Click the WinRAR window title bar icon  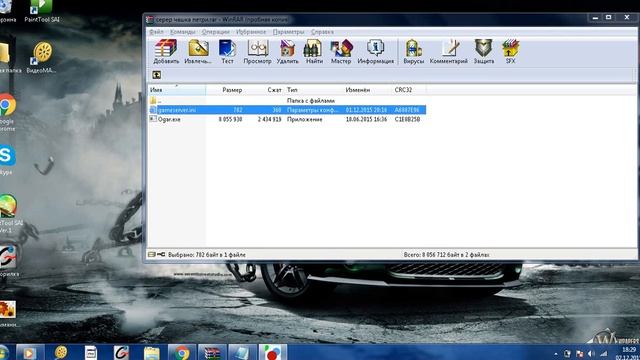coord(150,19)
